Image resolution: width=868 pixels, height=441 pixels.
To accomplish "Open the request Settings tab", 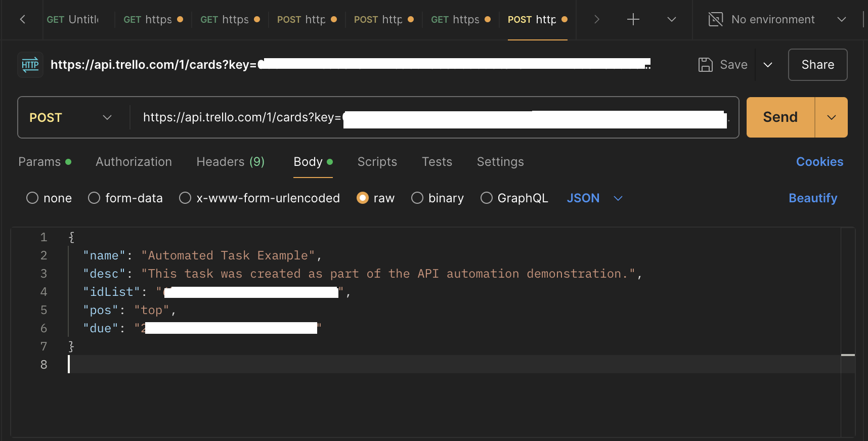I will tap(500, 162).
